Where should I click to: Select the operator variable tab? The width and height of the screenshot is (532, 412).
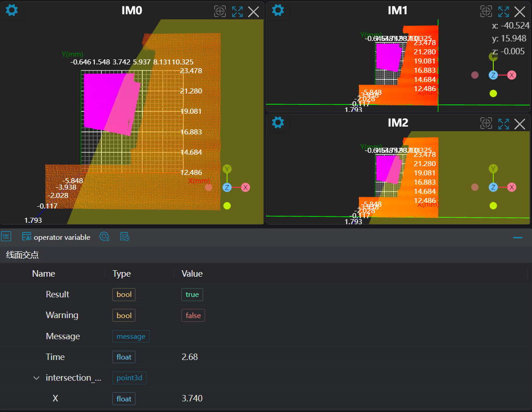pyautogui.click(x=56, y=237)
